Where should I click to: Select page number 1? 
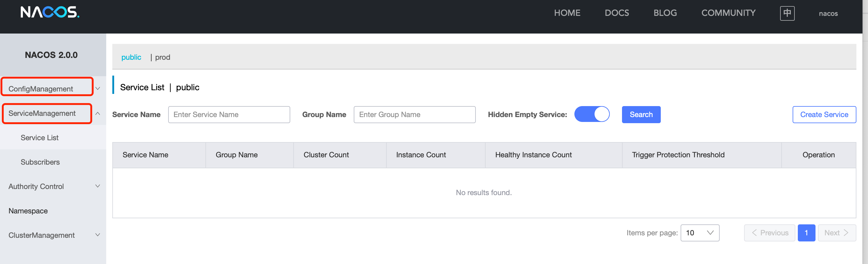[x=806, y=233]
